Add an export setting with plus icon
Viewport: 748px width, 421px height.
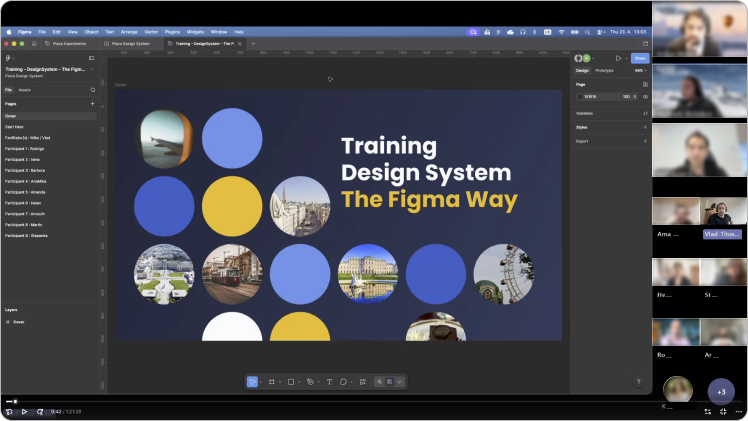click(645, 141)
